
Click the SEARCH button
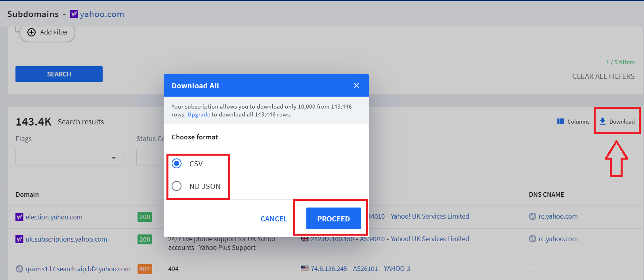coord(59,74)
